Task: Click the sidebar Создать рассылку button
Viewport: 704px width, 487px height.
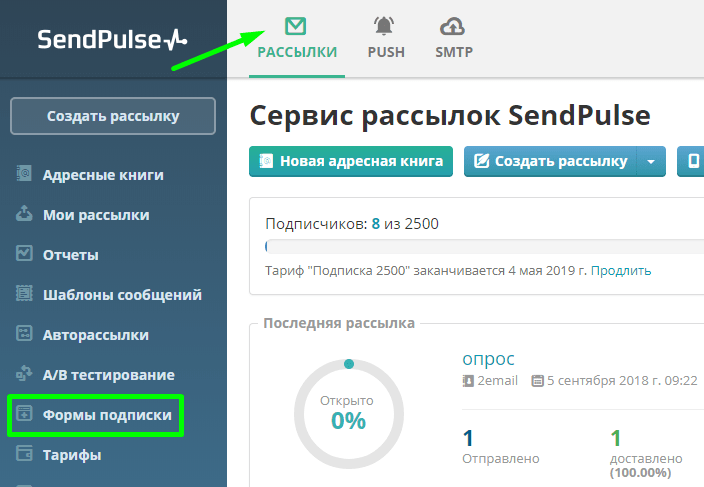Action: 113,116
